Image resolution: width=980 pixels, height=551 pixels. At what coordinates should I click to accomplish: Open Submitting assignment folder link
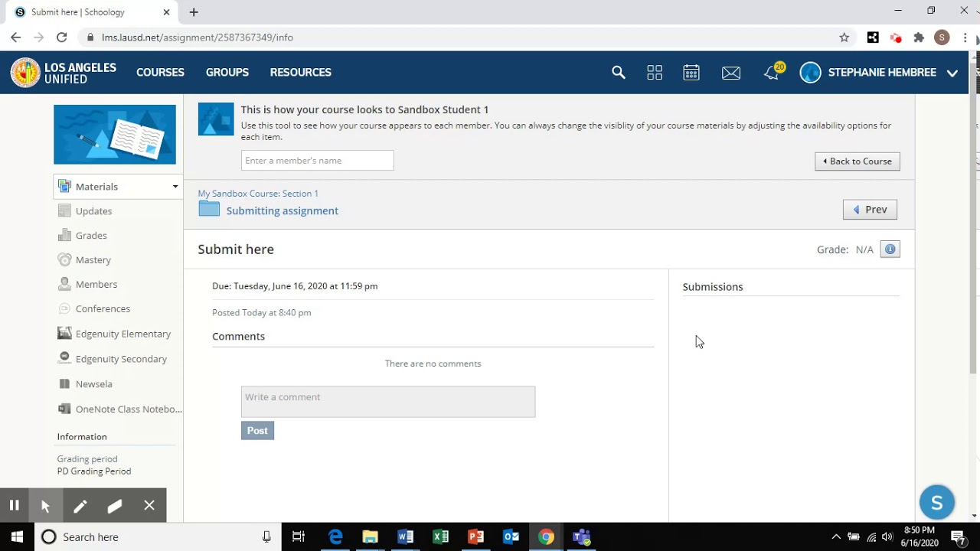(x=282, y=210)
